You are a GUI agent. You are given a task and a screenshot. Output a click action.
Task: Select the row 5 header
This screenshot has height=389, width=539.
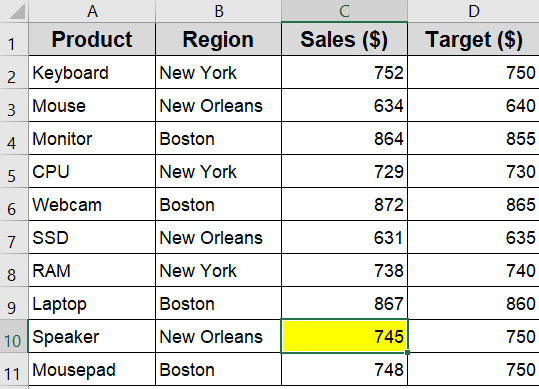point(14,171)
